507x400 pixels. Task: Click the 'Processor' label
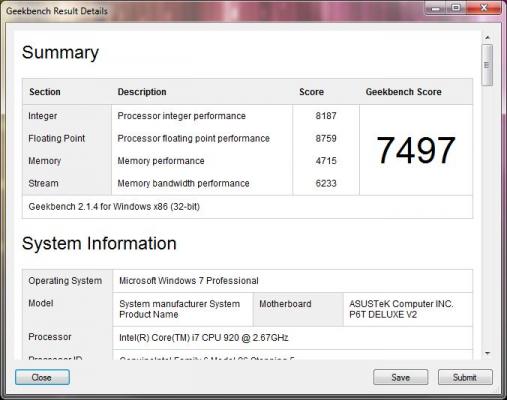[50, 337]
